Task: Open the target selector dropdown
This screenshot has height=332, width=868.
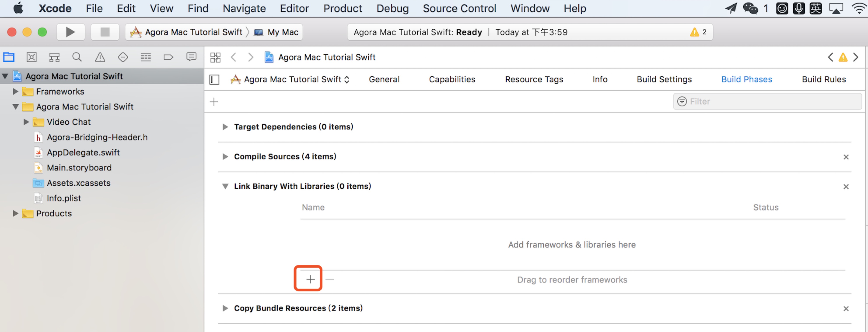Action: [x=290, y=80]
